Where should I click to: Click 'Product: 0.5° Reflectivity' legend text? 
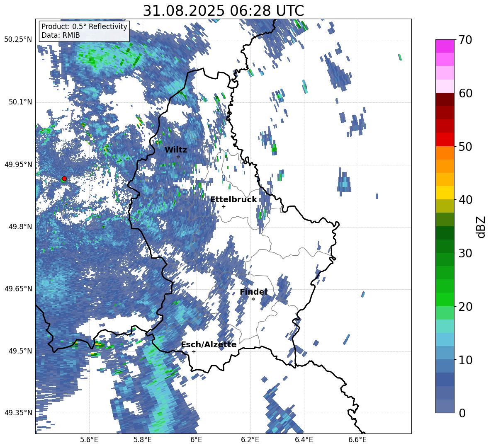click(x=84, y=27)
